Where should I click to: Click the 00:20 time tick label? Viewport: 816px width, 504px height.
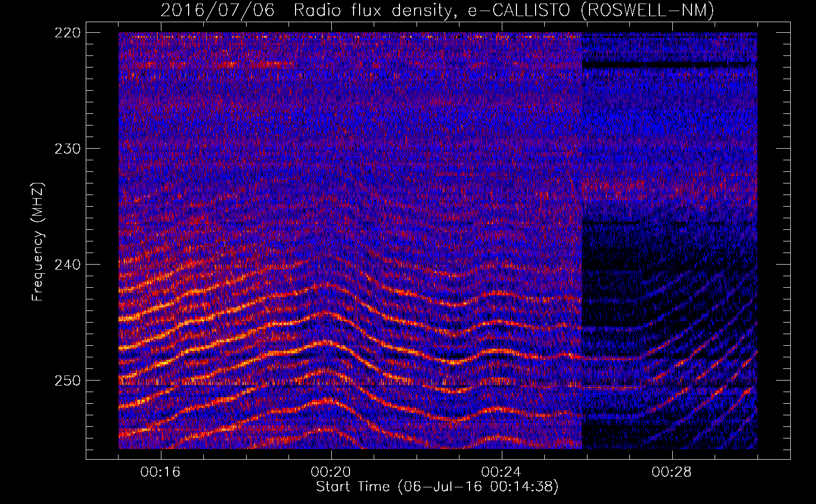pos(331,472)
